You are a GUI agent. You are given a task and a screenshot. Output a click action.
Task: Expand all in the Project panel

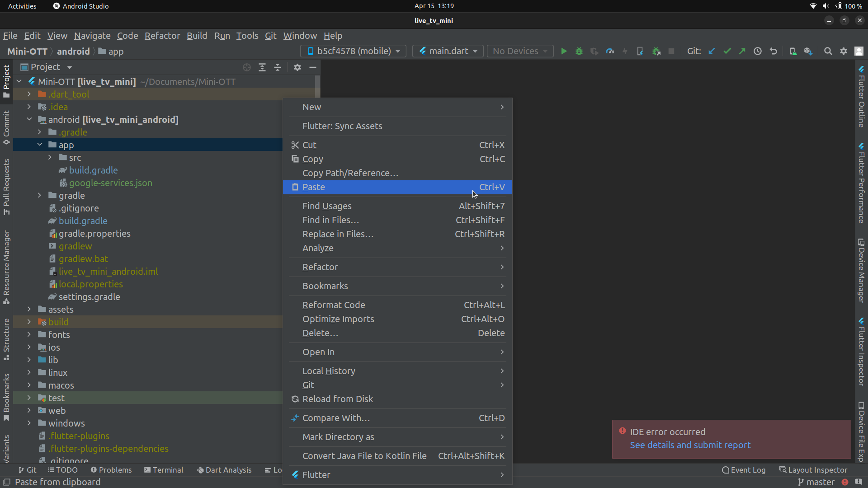click(x=262, y=67)
